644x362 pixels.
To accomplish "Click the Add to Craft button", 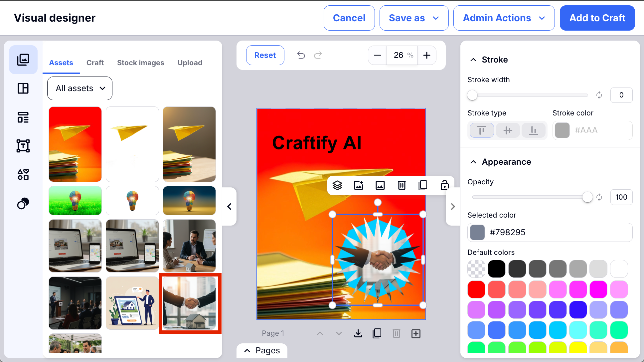I will [597, 18].
